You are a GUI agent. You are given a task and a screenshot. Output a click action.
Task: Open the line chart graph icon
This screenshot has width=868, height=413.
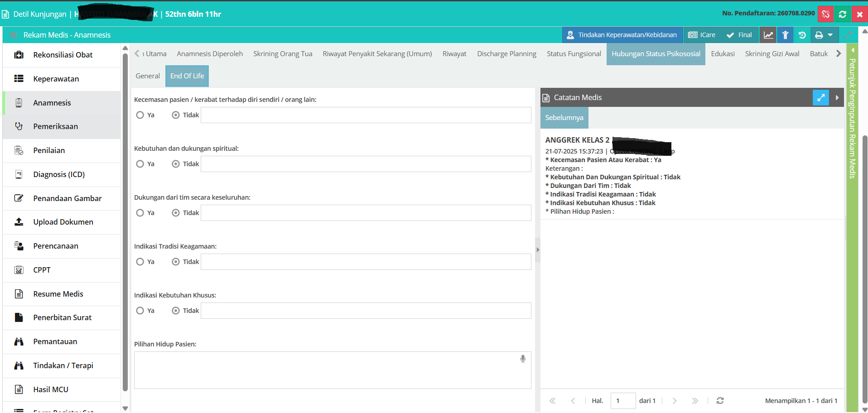coord(768,35)
